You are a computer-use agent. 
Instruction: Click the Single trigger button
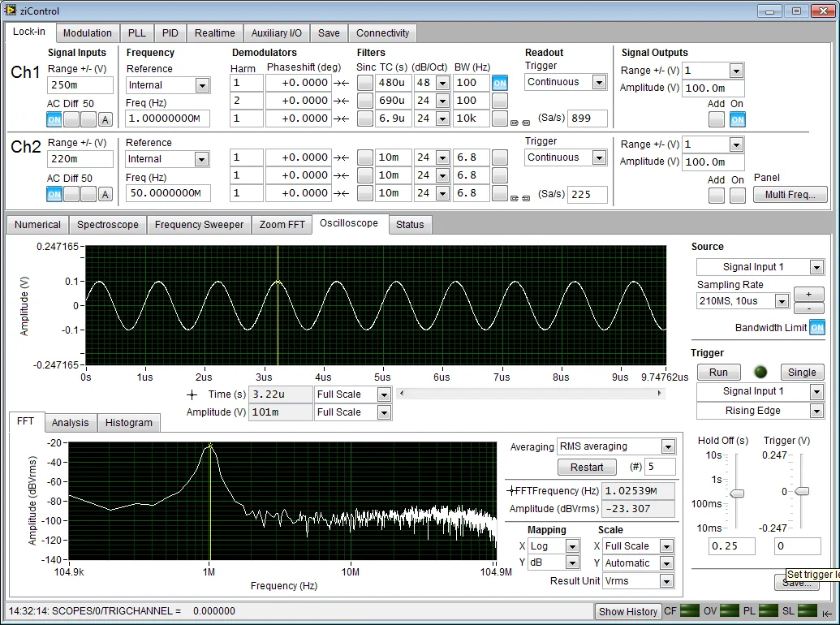pyautogui.click(x=802, y=373)
